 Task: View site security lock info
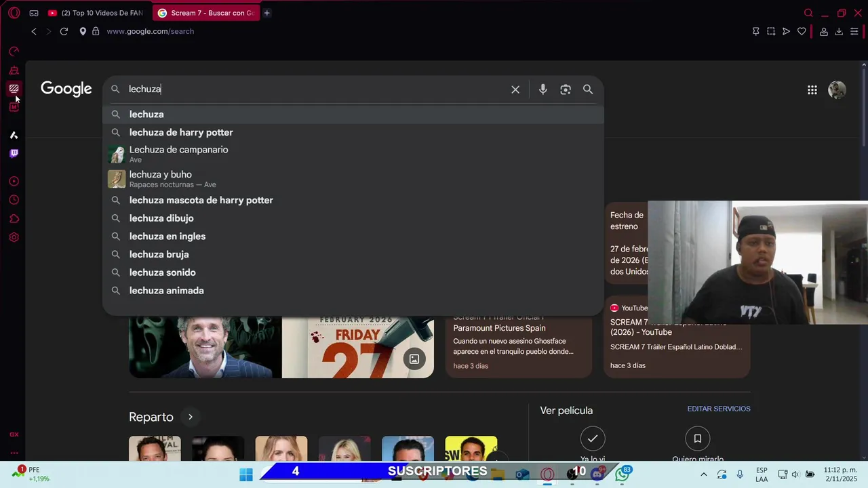(x=96, y=31)
